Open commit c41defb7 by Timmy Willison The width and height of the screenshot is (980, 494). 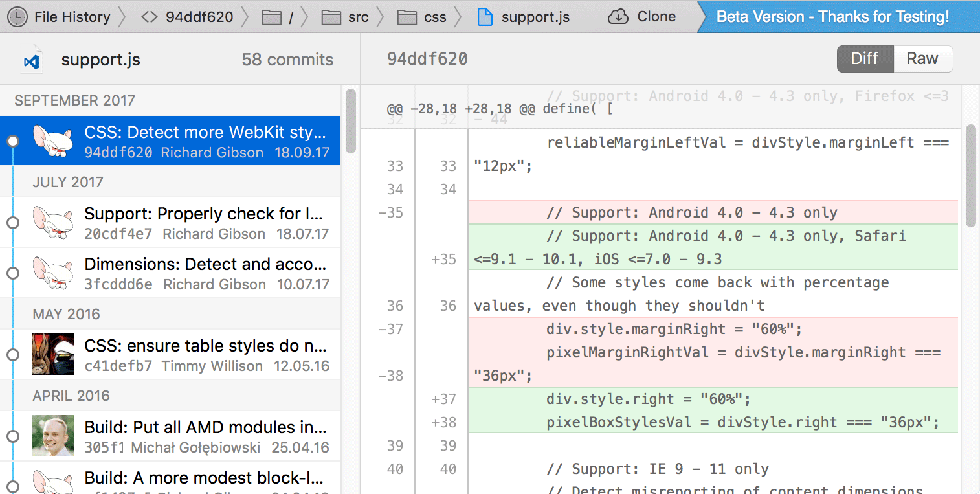[203, 355]
